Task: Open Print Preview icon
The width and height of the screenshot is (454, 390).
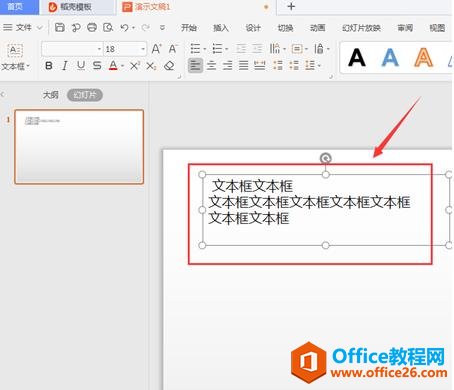Action: point(108,27)
